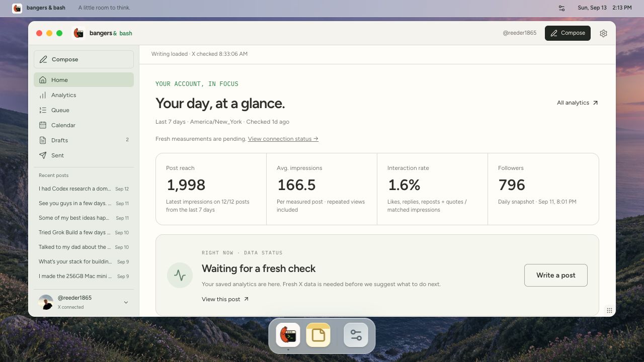The height and width of the screenshot is (362, 644).
Task: Click the 'Waiting for a fresh check' heading
Action: (259, 268)
